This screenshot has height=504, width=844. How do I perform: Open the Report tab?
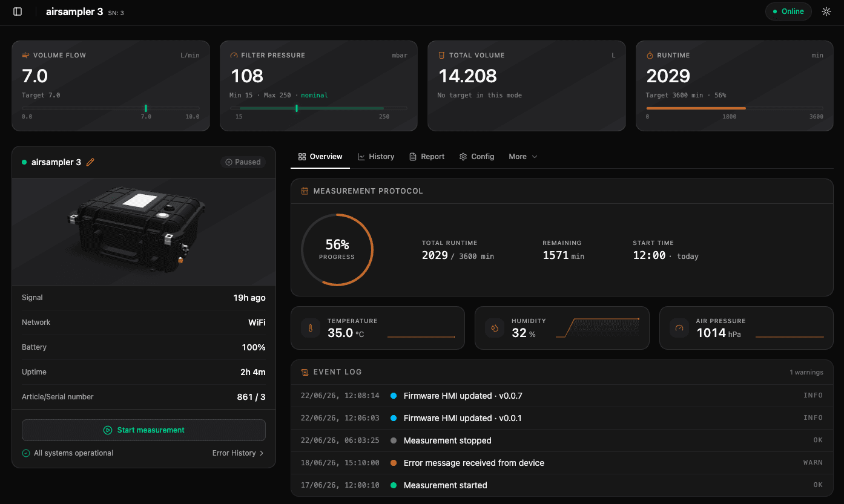(427, 157)
